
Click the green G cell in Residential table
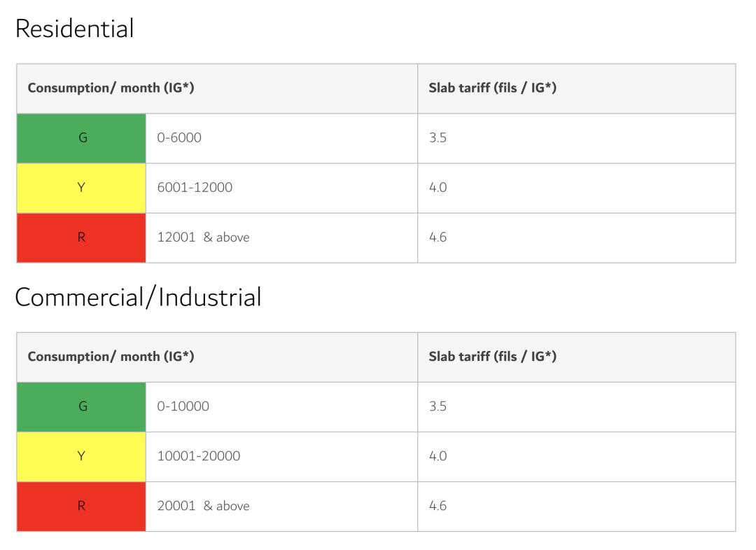81,138
